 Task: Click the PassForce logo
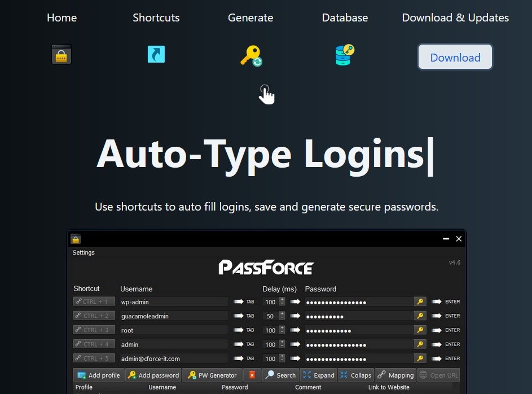(x=266, y=268)
